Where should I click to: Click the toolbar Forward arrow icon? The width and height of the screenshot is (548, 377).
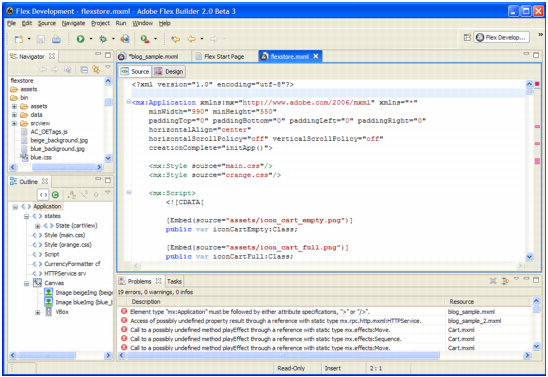[x=214, y=39]
